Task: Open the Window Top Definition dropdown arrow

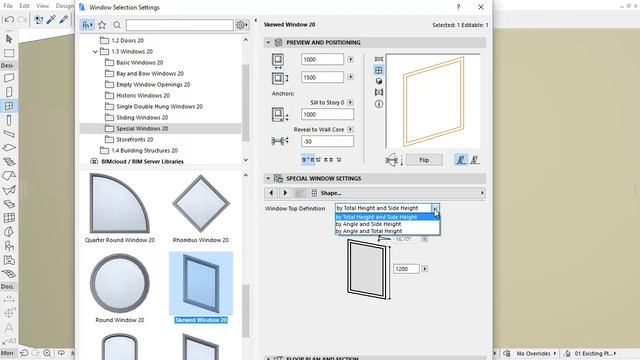Action: 436,208
